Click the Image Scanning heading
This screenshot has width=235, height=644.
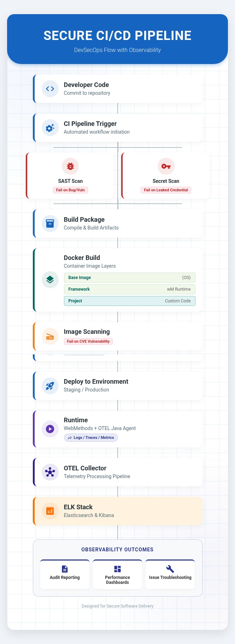(87, 332)
